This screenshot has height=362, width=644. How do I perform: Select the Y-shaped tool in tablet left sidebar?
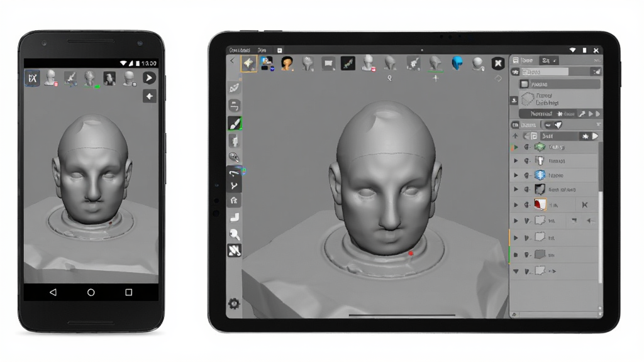pos(234,186)
